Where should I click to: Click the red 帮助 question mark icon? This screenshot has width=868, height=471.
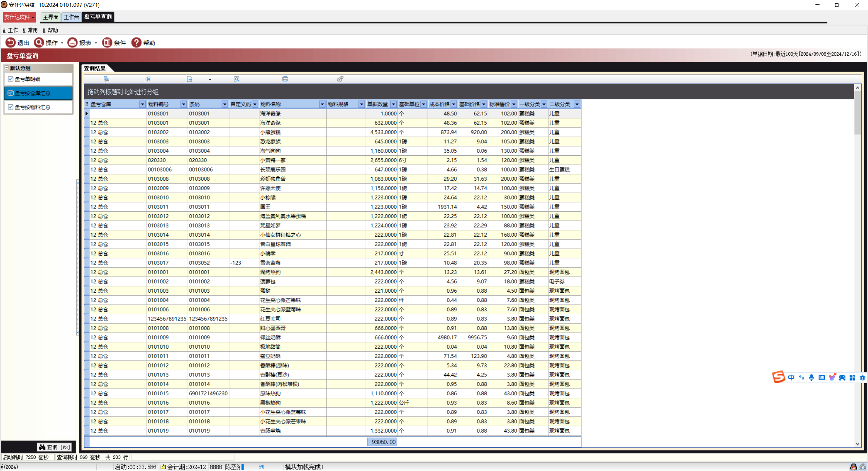click(x=136, y=43)
